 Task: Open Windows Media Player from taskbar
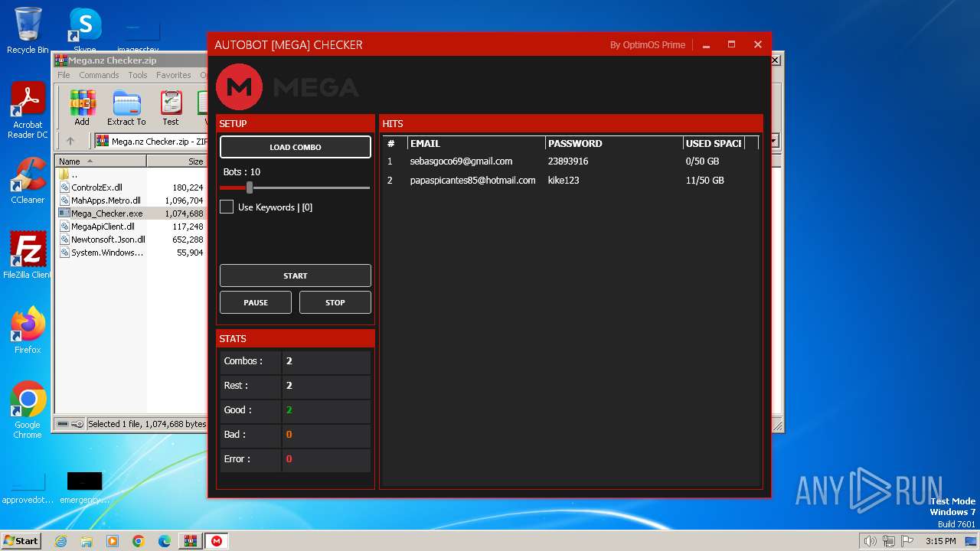(113, 541)
